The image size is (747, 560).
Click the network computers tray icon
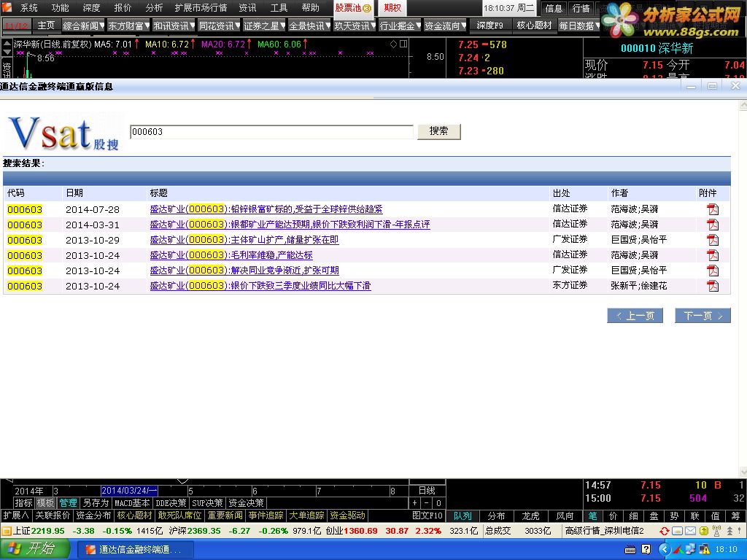(690, 550)
